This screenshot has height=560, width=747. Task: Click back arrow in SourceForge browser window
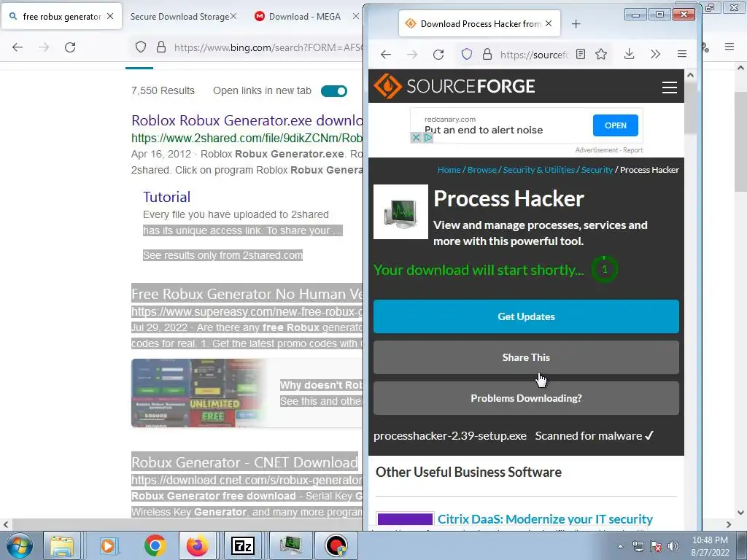(386, 54)
